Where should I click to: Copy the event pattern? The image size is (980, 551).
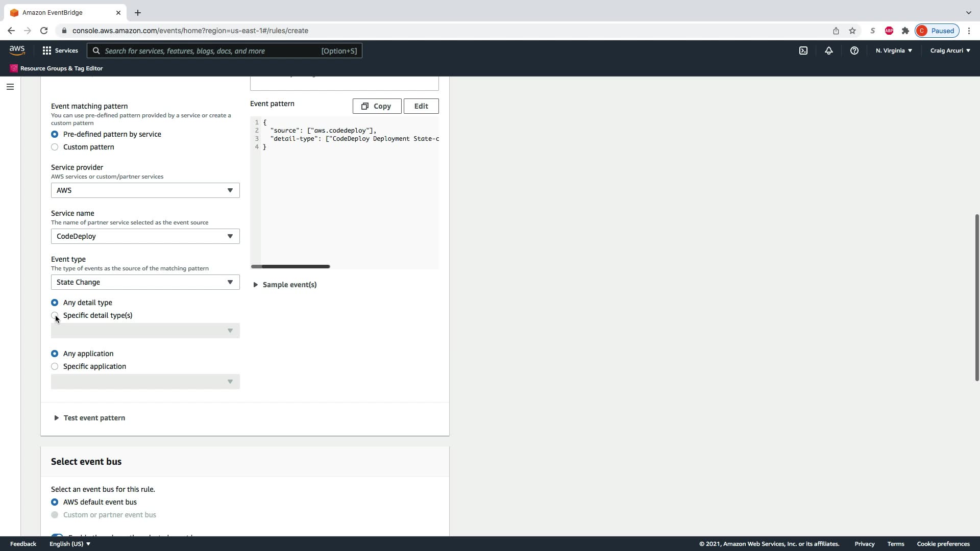377,106
